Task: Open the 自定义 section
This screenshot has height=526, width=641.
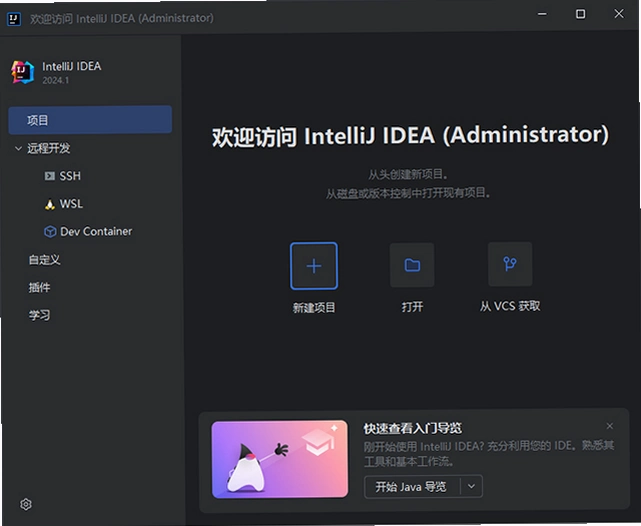Action: [45, 260]
